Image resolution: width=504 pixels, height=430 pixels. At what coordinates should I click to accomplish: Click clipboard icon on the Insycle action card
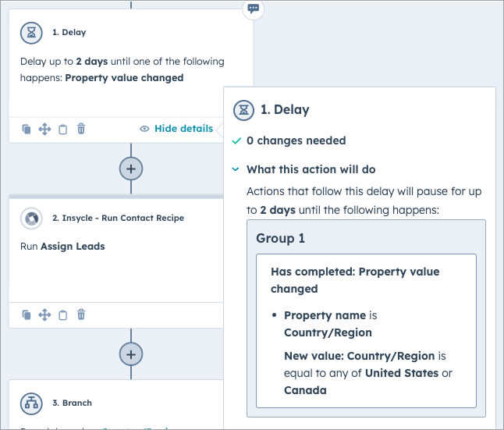coord(63,315)
